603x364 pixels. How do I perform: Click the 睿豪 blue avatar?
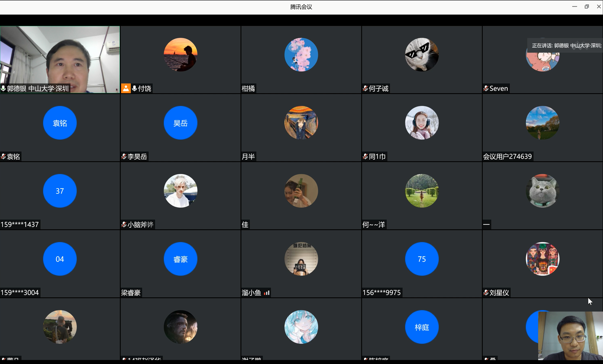pos(181,259)
